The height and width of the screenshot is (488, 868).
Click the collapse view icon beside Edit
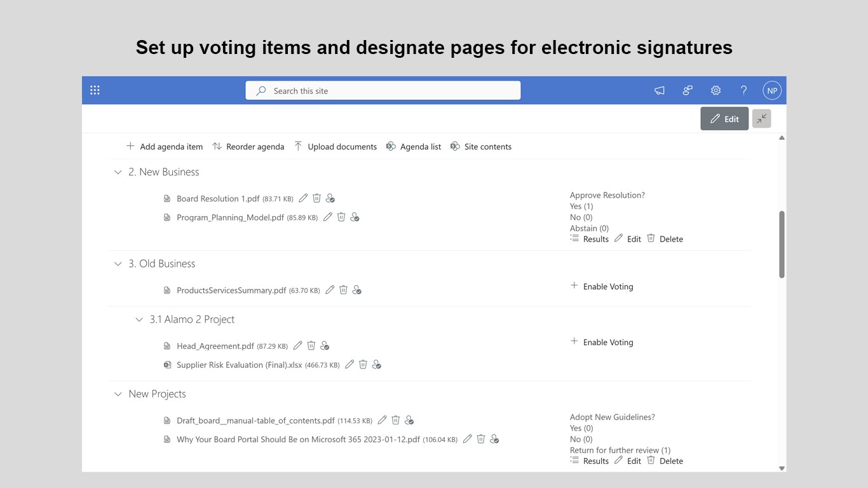[761, 119]
